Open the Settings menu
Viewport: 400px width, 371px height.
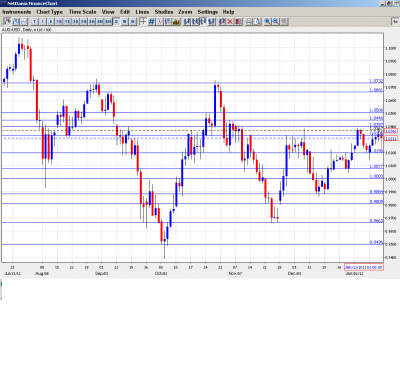207,12
